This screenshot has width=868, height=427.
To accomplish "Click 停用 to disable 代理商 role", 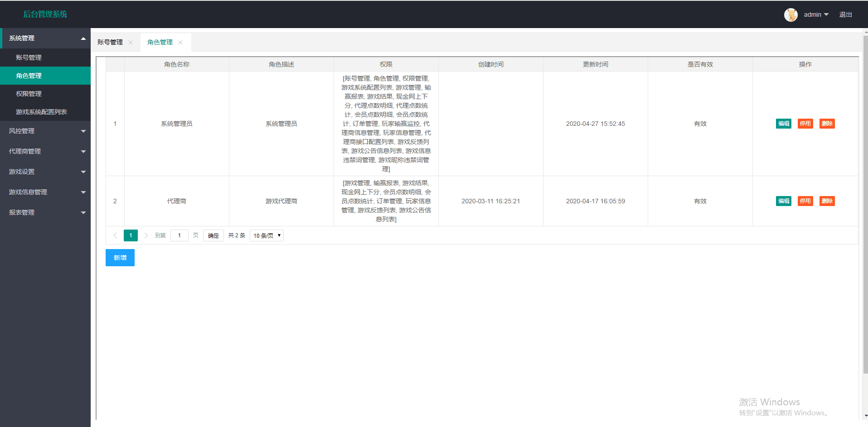I will (805, 201).
